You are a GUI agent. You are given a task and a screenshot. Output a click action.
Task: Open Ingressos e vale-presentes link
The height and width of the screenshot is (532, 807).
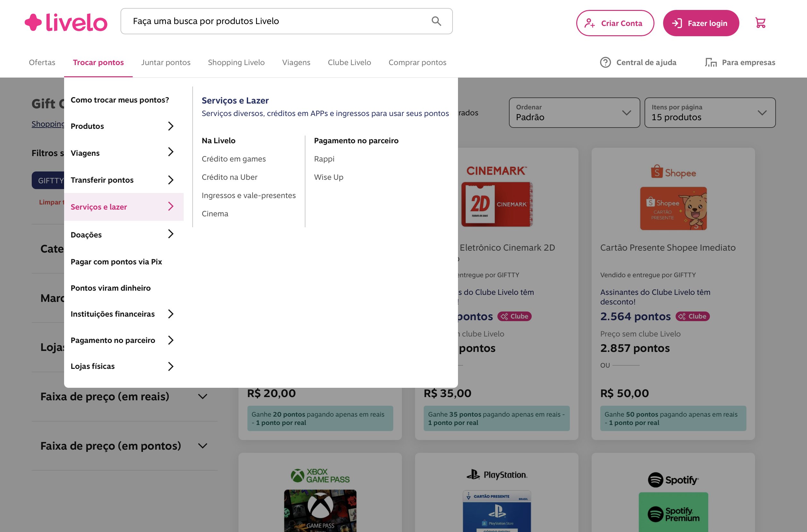pos(249,195)
